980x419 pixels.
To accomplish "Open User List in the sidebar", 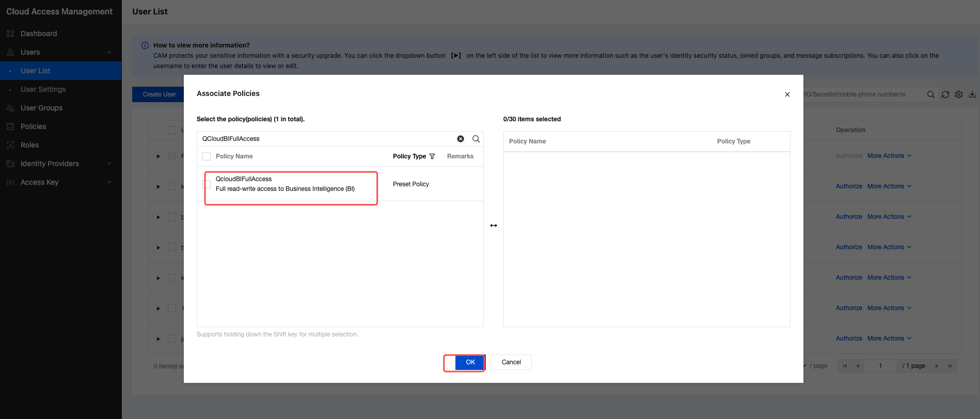I will pos(61,71).
